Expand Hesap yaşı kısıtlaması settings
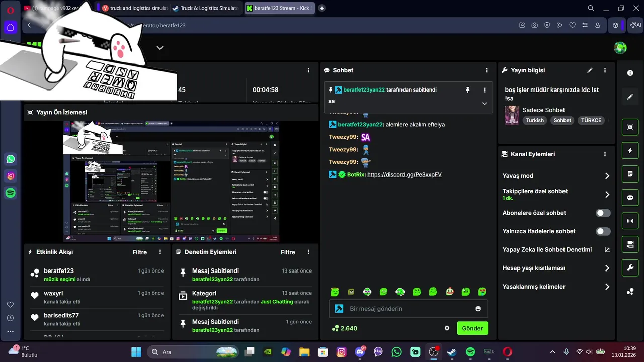Screen dimensions: 644x362 pyautogui.click(x=607, y=268)
